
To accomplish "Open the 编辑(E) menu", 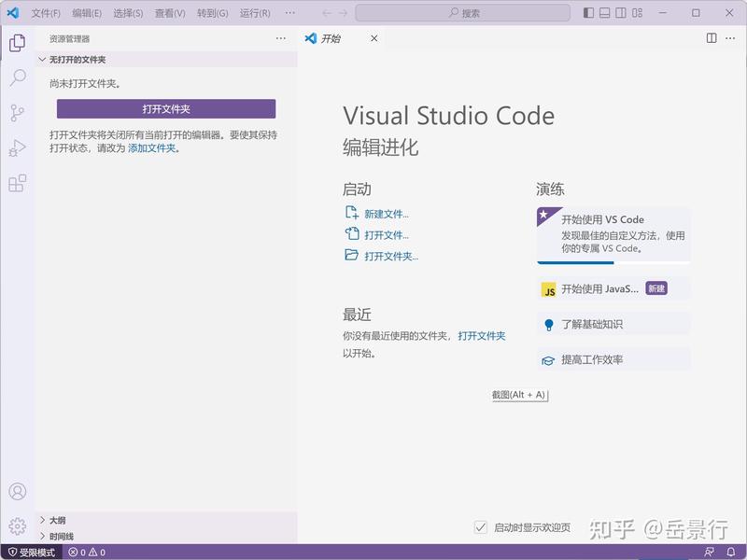I will pyautogui.click(x=87, y=13).
